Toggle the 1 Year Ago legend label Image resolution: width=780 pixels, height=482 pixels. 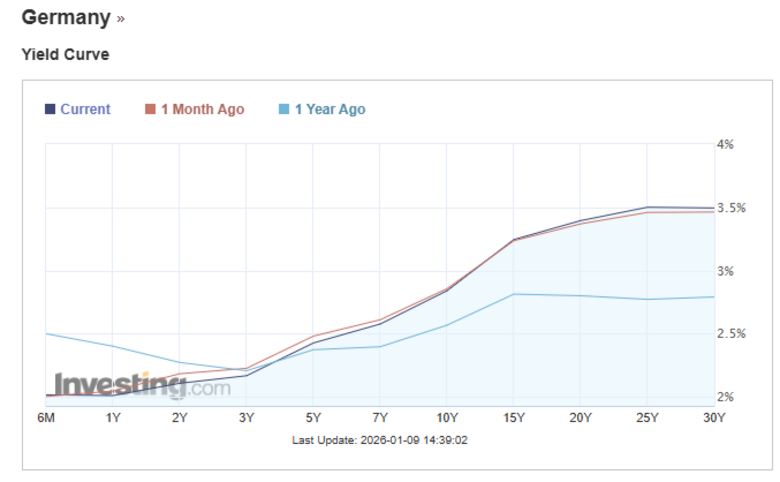(x=329, y=109)
